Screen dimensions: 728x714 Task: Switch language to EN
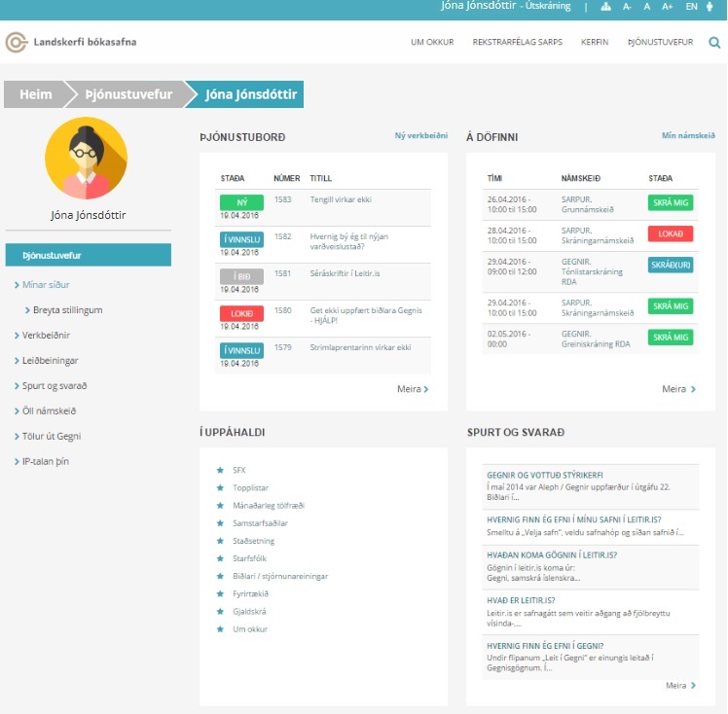click(x=691, y=7)
